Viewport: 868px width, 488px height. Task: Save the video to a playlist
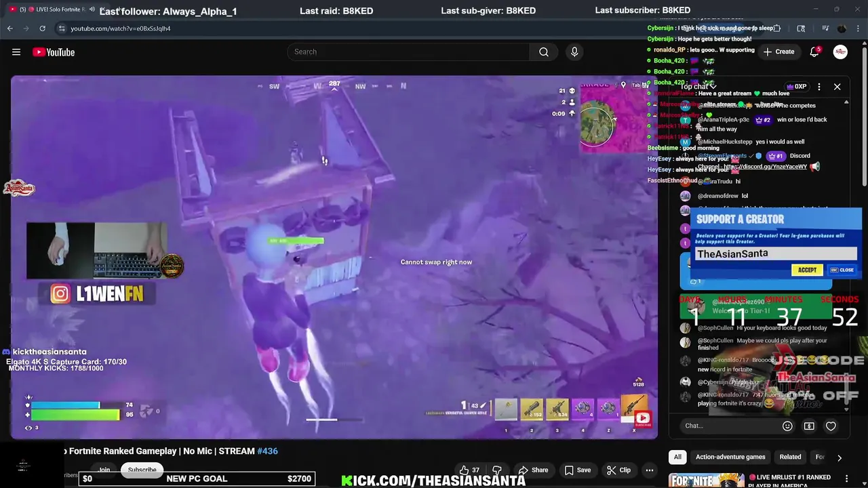point(578,470)
